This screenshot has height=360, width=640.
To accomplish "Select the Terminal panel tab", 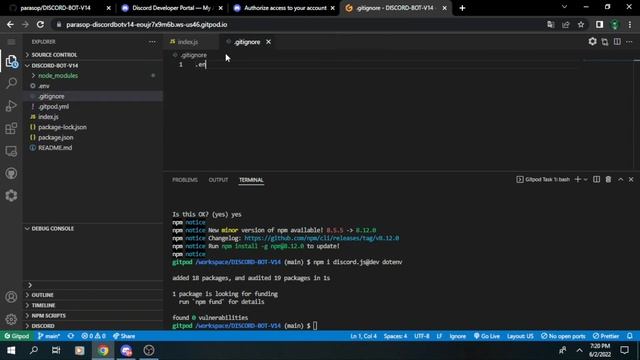I will pos(251,180).
